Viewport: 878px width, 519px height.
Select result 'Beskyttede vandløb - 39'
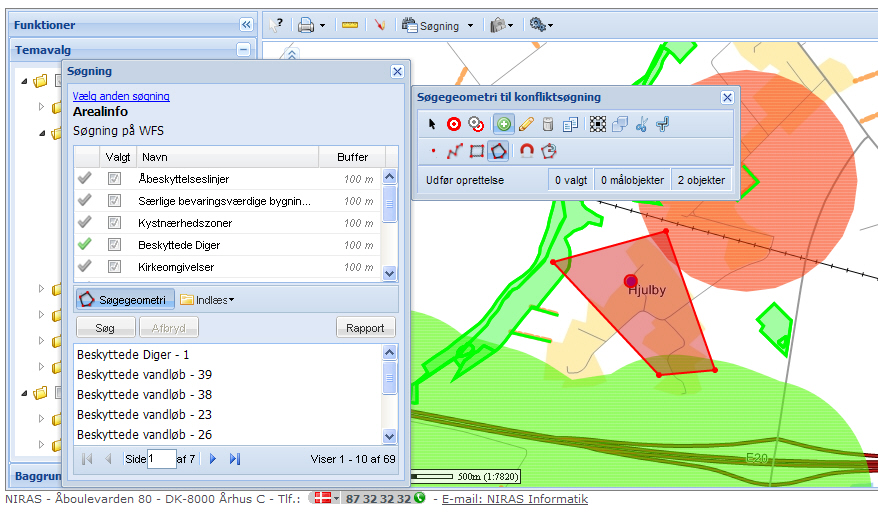tap(144, 375)
